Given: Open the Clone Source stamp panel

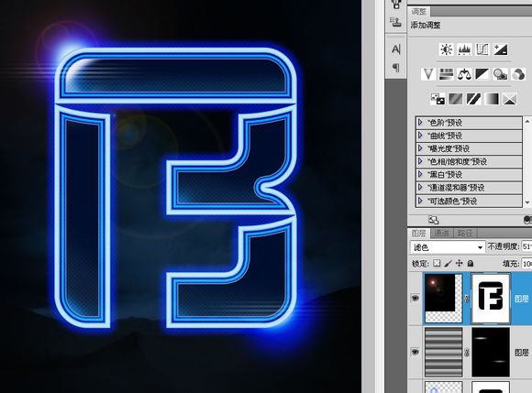Looking at the screenshot, I should coord(395,22).
